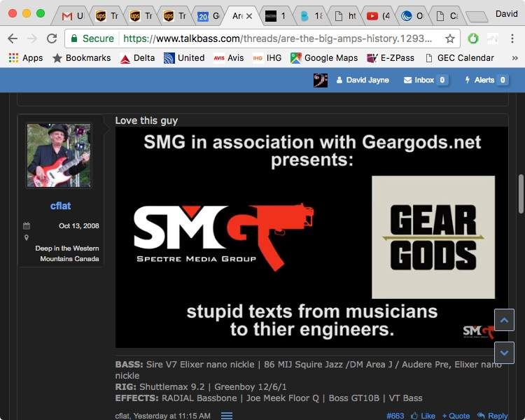This screenshot has height=420, width=525.
Task: Open the post options hamburger icon
Action: click(x=227, y=416)
